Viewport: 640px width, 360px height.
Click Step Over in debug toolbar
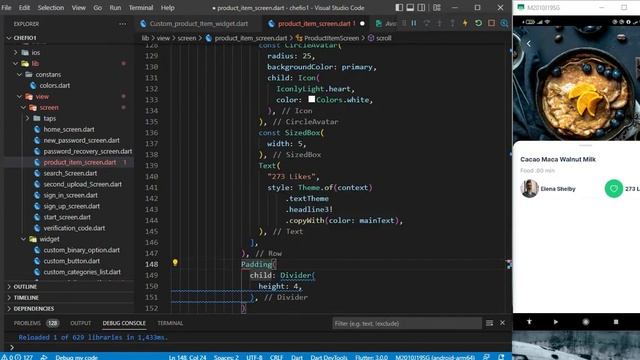(427, 23)
